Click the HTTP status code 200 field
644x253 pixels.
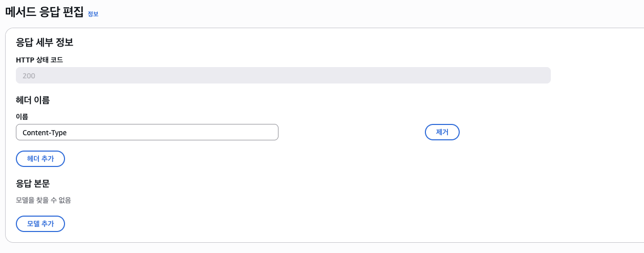(283, 75)
